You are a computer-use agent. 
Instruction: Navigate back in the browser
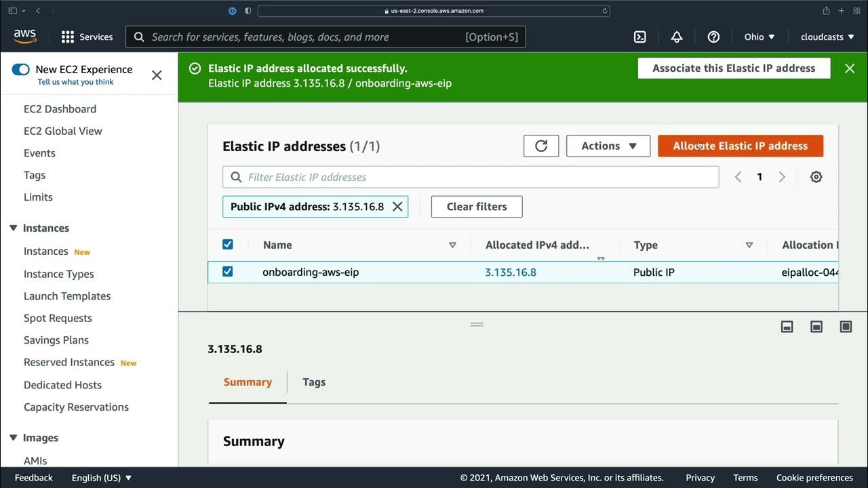38,11
